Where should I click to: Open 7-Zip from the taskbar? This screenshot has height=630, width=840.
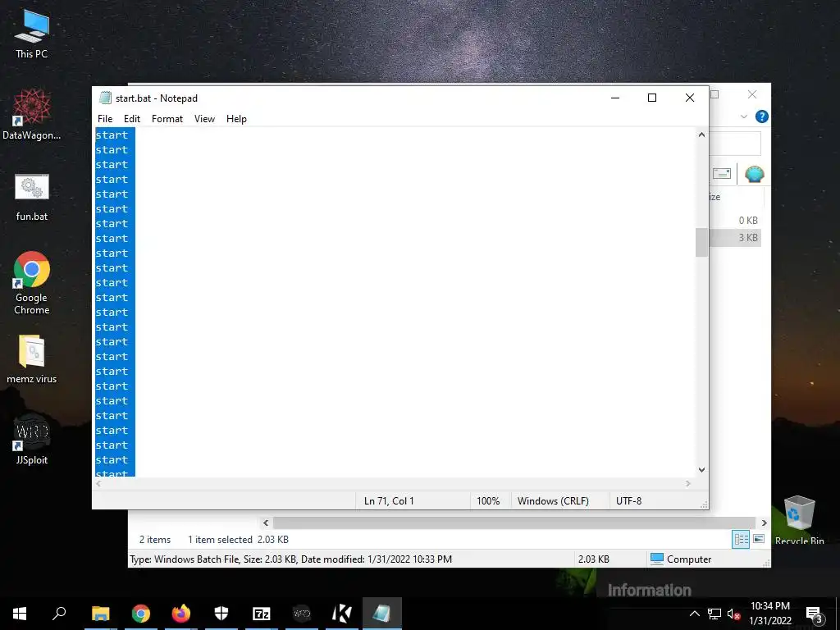click(262, 614)
